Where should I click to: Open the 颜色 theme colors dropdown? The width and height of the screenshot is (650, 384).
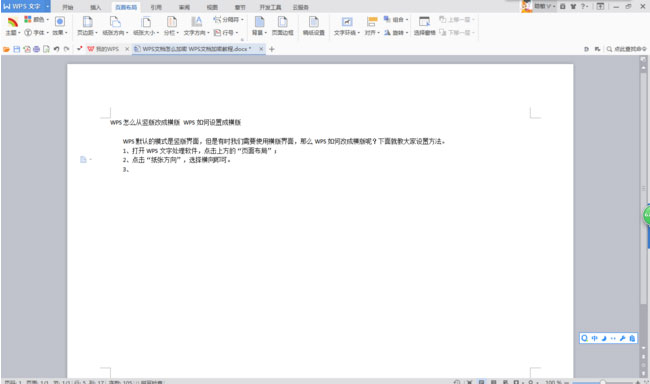36,19
